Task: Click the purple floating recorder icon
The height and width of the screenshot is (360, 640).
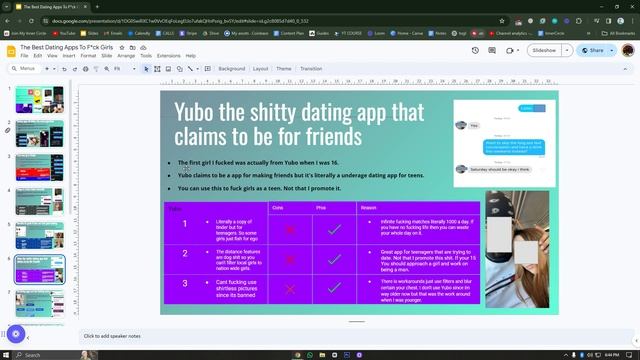Action: tap(16, 334)
